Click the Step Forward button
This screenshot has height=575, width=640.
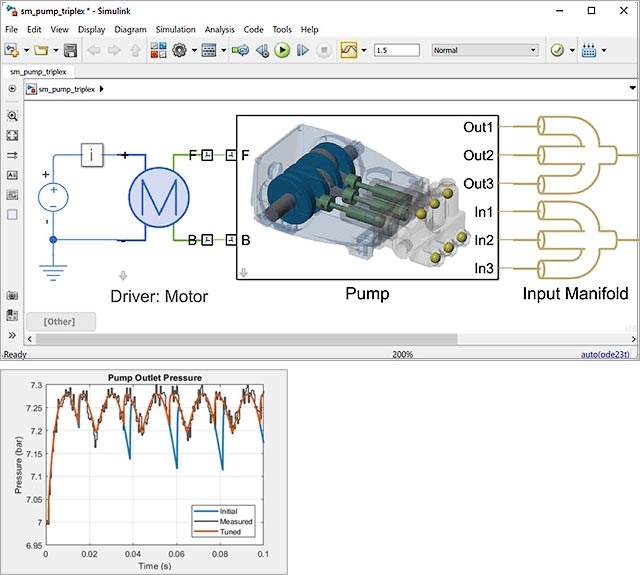click(x=303, y=50)
